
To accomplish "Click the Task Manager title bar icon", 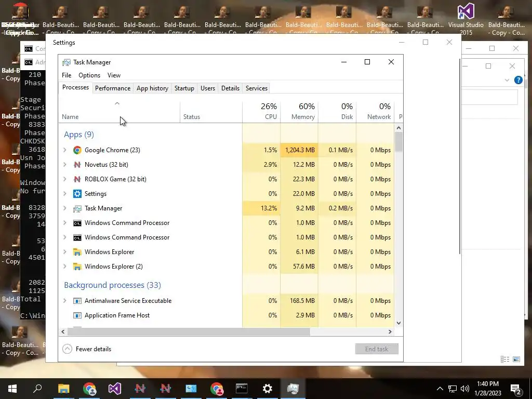I will point(66,62).
